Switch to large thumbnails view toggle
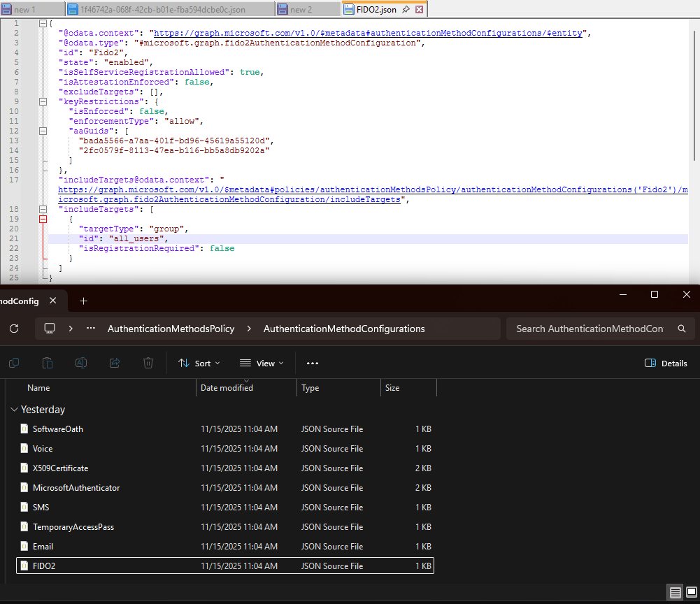This screenshot has width=700, height=604. pyautogui.click(x=692, y=592)
